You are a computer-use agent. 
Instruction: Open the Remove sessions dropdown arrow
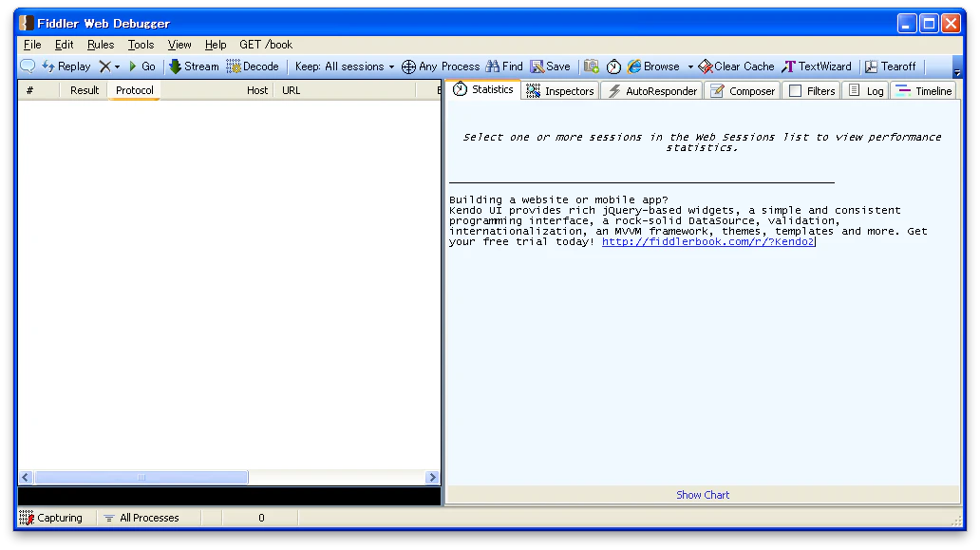117,66
